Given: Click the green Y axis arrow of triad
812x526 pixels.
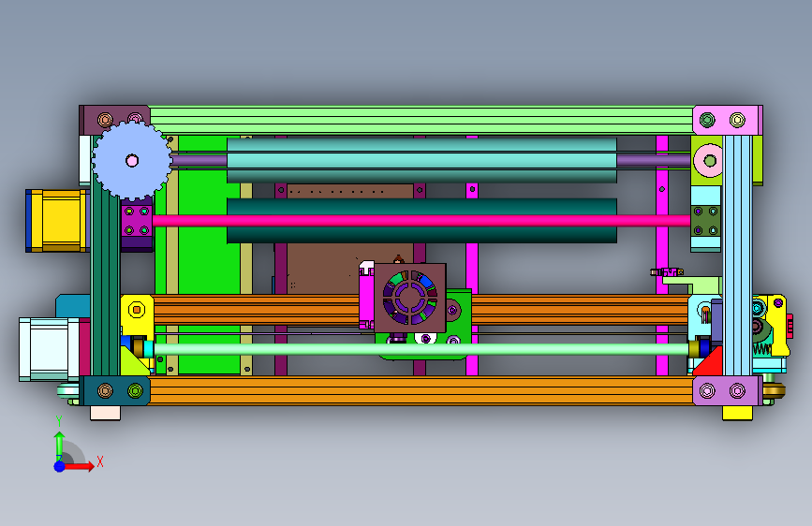Looking at the screenshot, I should 60,445.
